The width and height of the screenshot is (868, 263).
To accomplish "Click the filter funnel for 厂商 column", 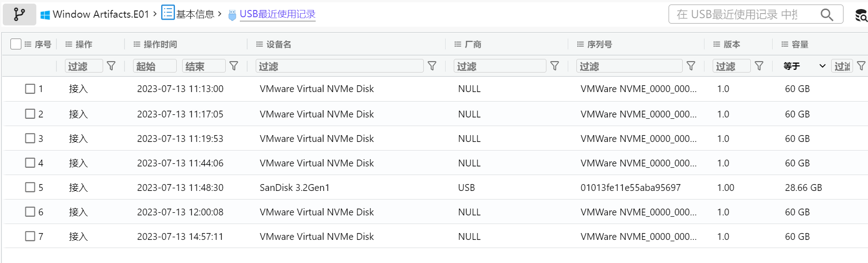I will pyautogui.click(x=555, y=66).
